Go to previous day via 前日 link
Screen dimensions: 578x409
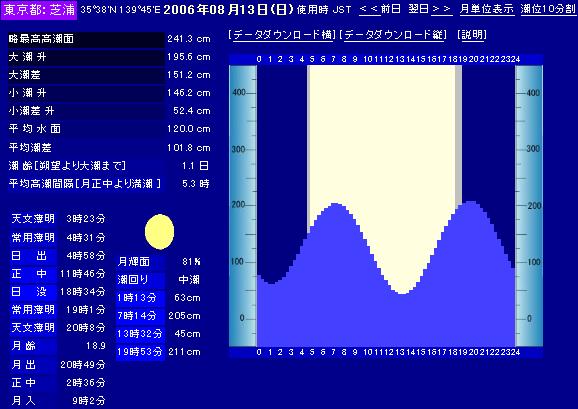(x=380, y=9)
